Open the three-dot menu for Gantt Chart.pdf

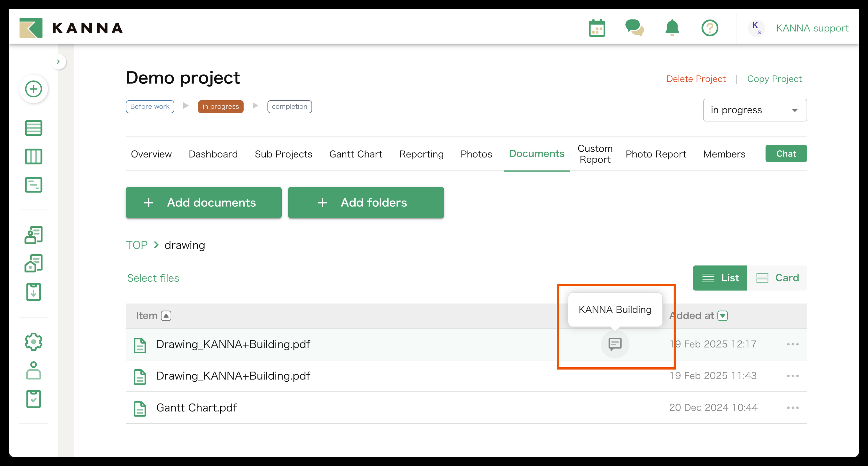pos(792,407)
